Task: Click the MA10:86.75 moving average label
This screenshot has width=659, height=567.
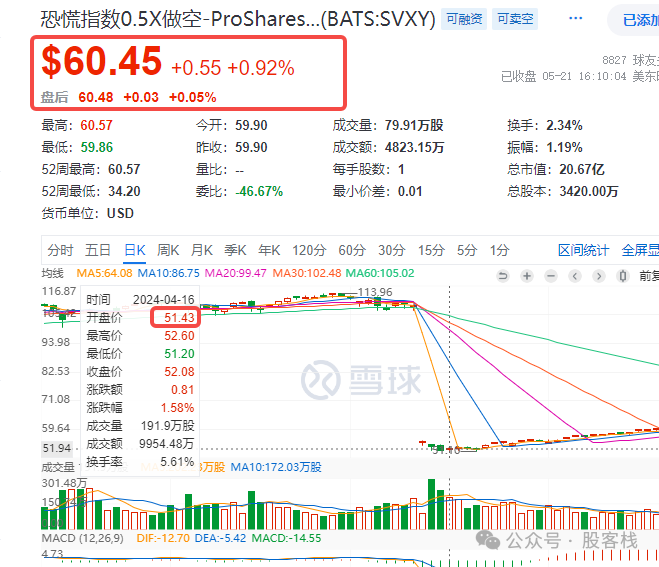Action: 169,273
